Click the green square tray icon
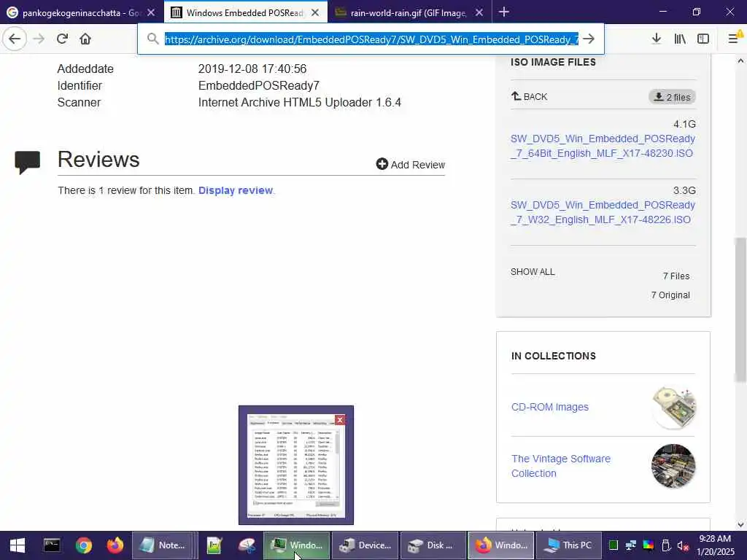 click(613, 545)
